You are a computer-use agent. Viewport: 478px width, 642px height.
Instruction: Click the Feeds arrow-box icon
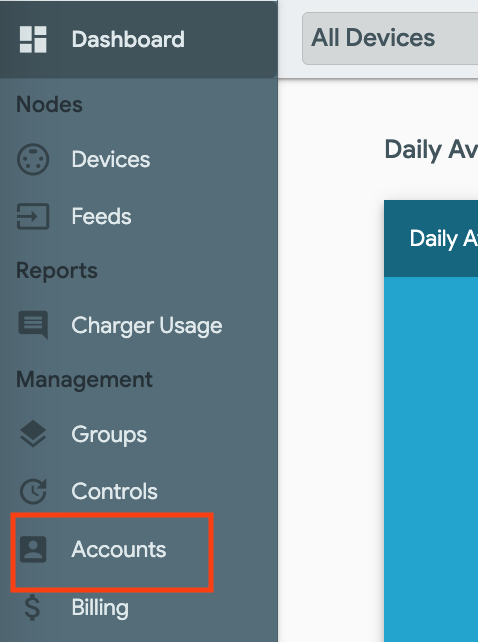33,216
